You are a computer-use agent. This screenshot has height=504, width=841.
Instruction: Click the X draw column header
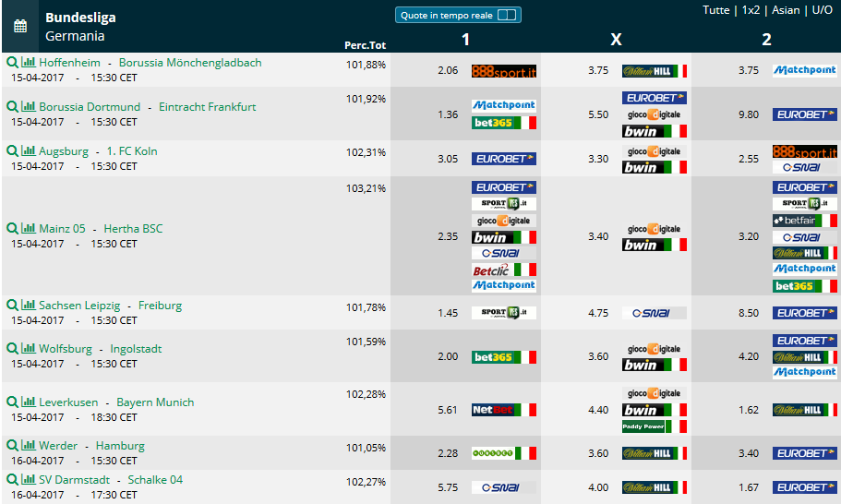(617, 39)
